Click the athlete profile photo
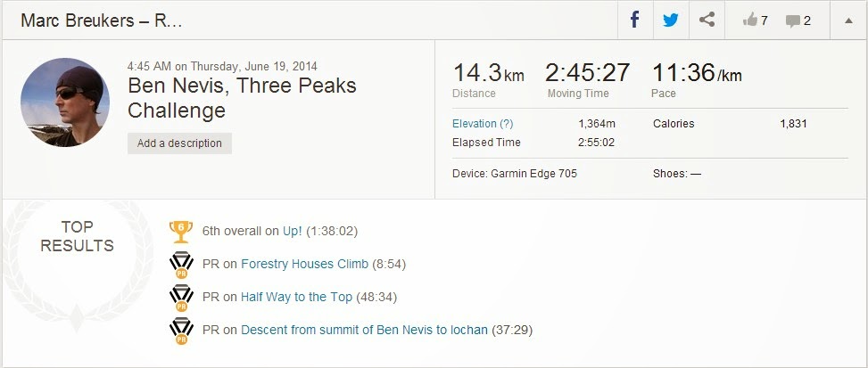This screenshot has width=868, height=368. pyautogui.click(x=65, y=102)
